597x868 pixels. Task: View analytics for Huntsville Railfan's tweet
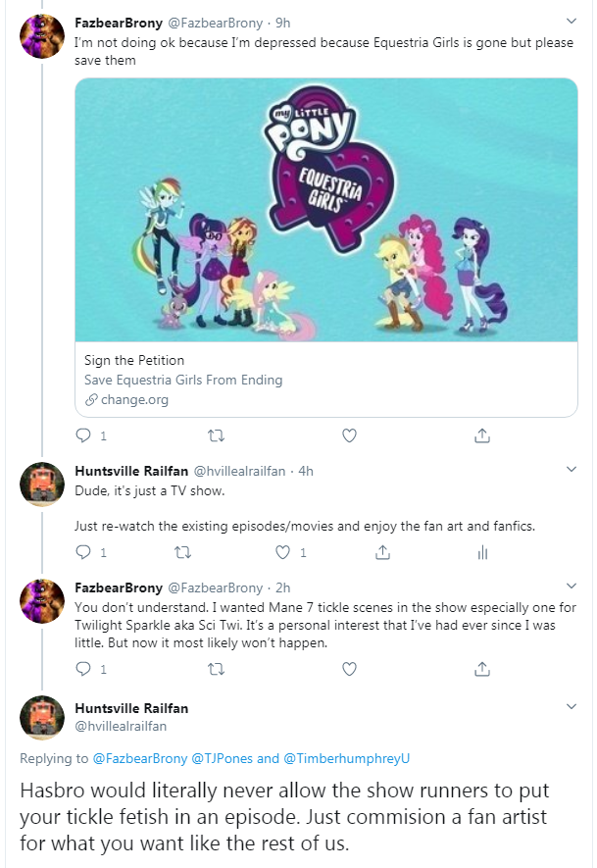point(481,553)
